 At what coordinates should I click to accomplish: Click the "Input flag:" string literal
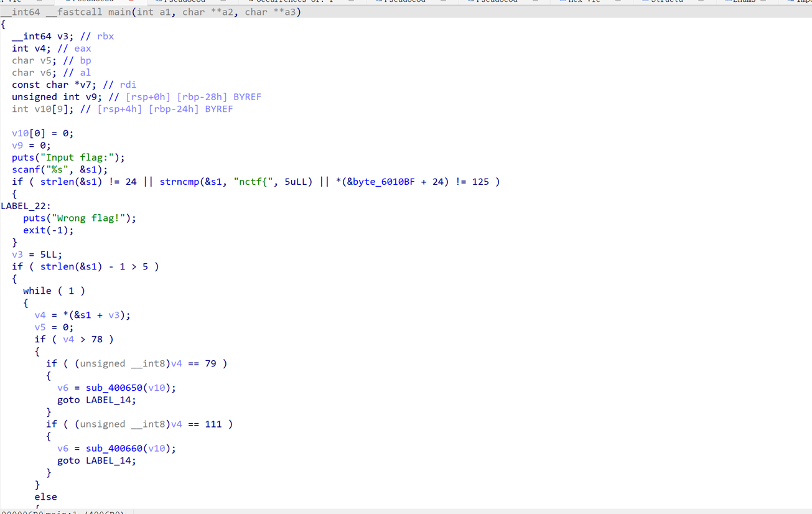(85, 157)
